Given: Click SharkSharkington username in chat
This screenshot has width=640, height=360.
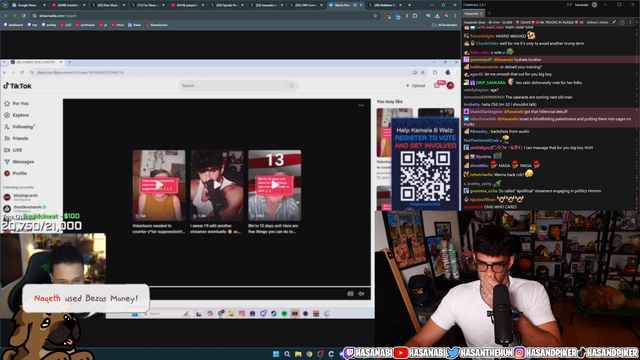Looking at the screenshot, I should [486, 112].
